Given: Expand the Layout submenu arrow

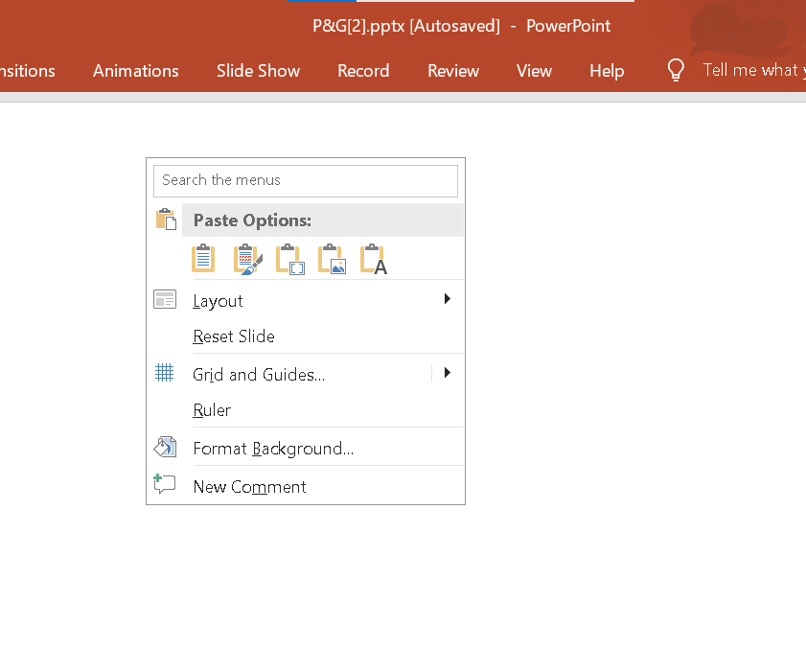Looking at the screenshot, I should (448, 299).
